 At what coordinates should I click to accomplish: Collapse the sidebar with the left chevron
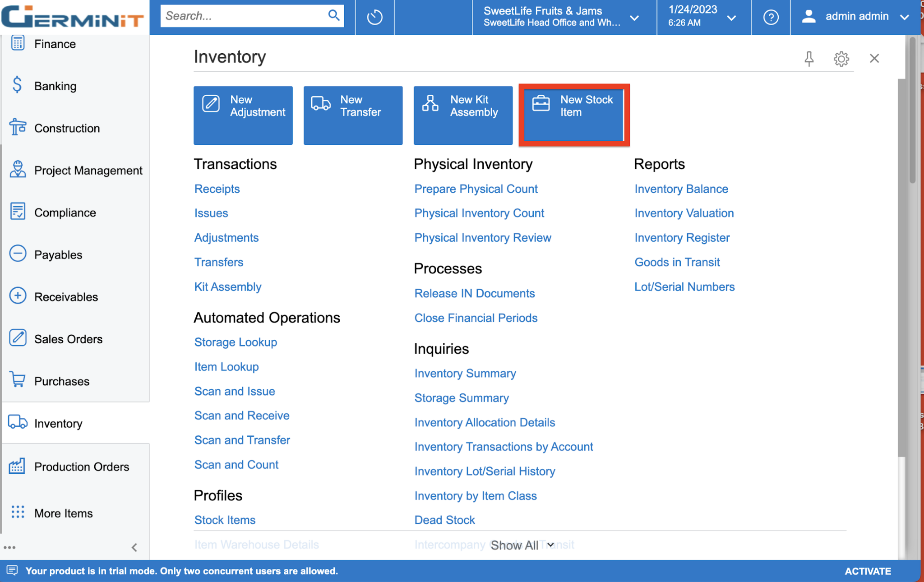click(x=134, y=547)
